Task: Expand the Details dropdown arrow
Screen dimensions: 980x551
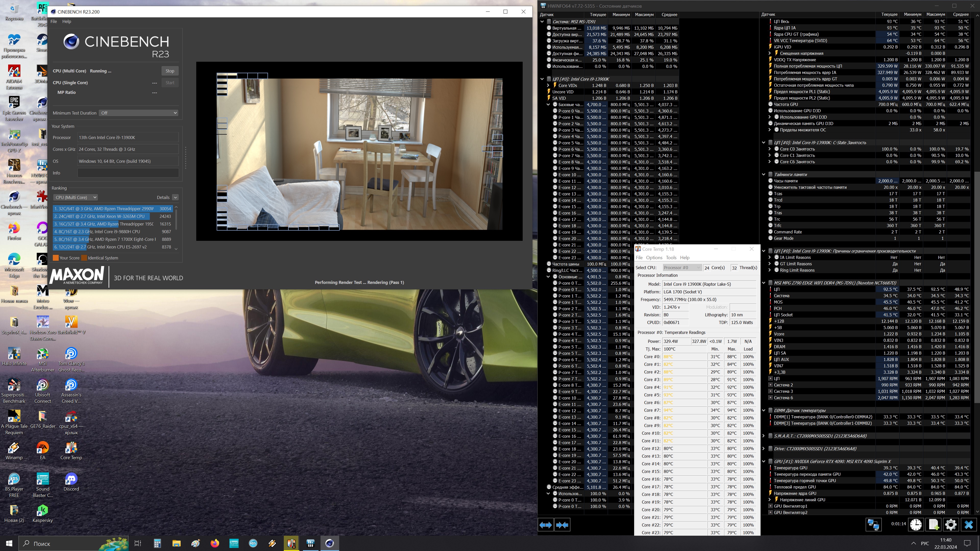Action: point(175,197)
